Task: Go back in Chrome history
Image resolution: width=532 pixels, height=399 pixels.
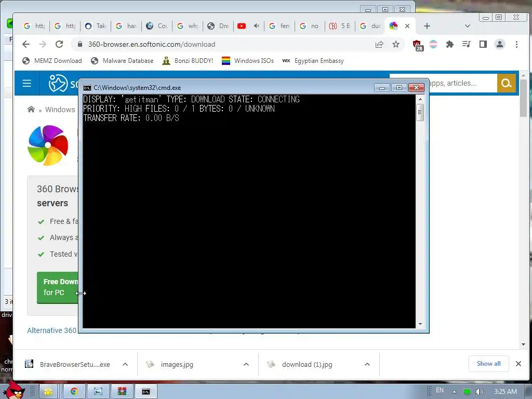Action: (26, 44)
